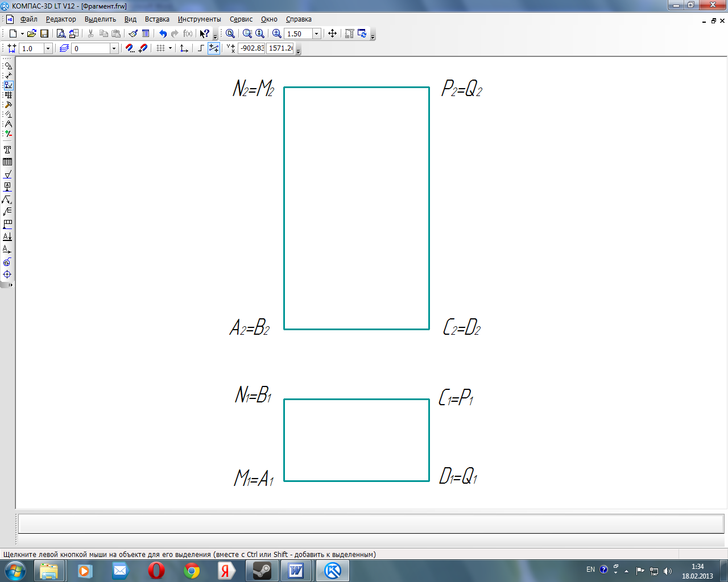Image resolution: width=728 pixels, height=582 pixels.
Task: Click the Windows Start button
Action: (x=15, y=570)
